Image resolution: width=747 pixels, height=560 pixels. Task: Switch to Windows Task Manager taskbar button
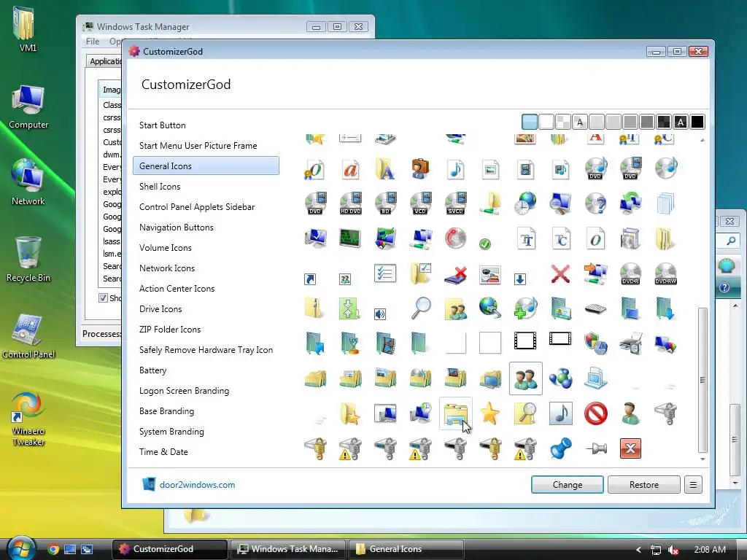[x=289, y=549]
